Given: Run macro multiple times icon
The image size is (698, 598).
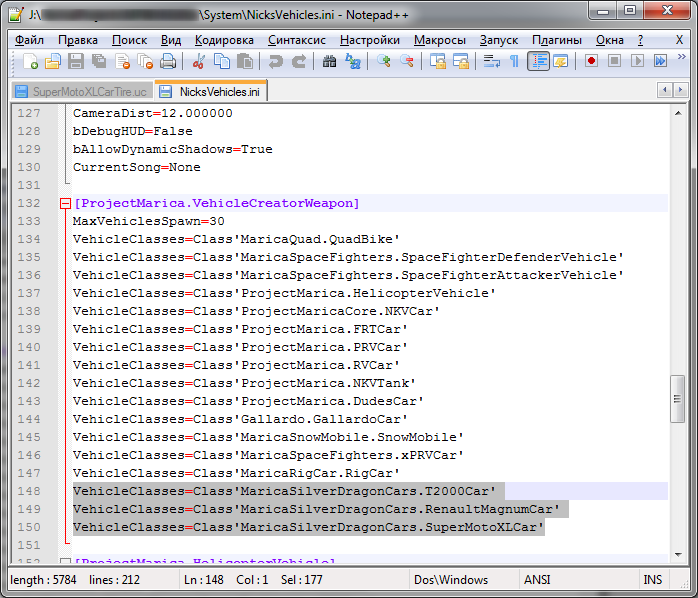Looking at the screenshot, I should [x=661, y=61].
